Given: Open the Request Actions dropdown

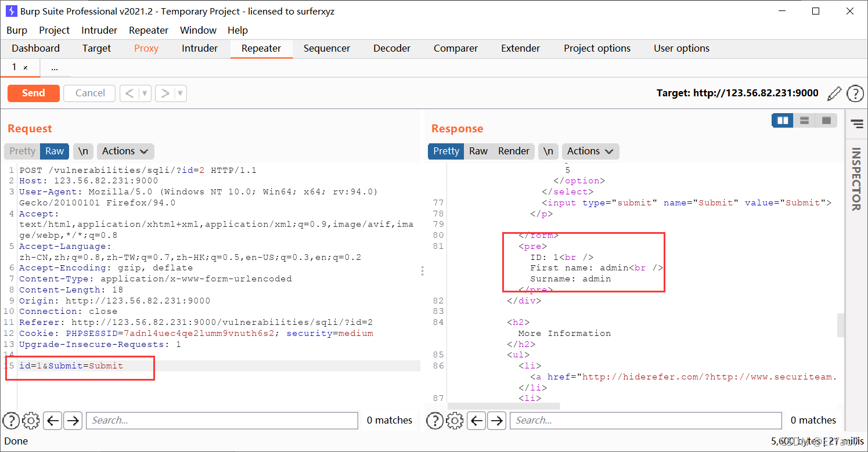Looking at the screenshot, I should pyautogui.click(x=125, y=151).
